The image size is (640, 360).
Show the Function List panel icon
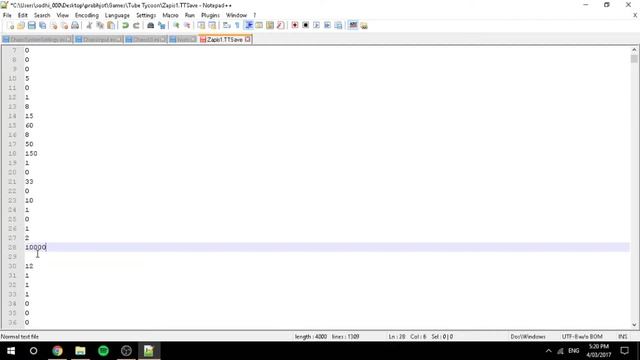[x=280, y=26]
